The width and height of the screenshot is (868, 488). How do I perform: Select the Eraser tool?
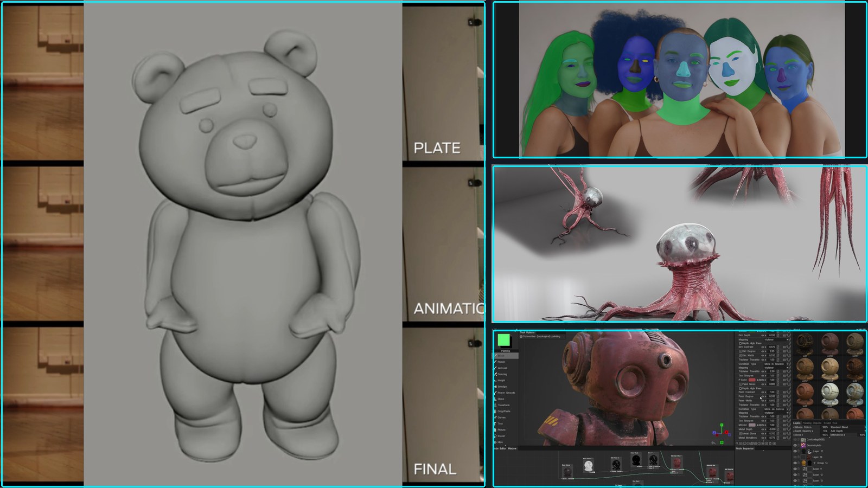tap(506, 436)
